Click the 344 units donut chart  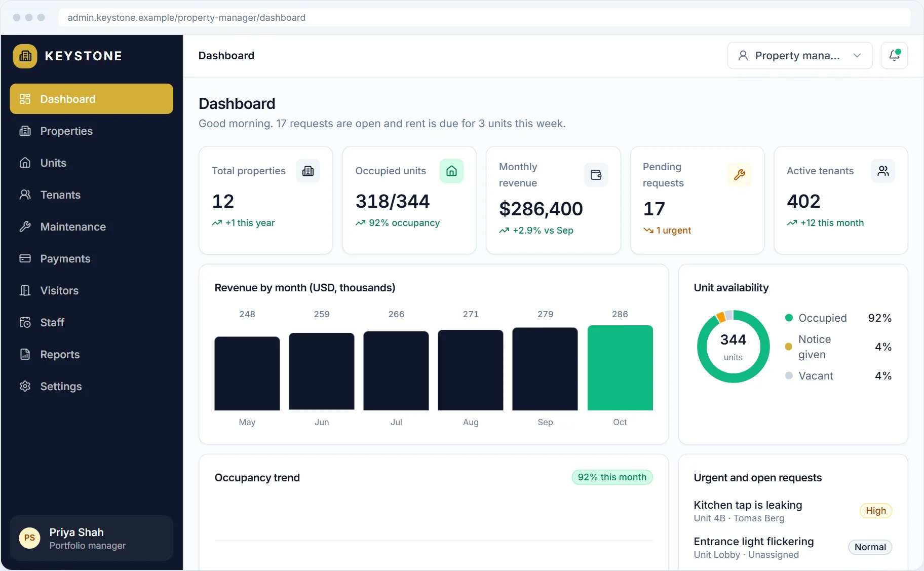pos(733,347)
